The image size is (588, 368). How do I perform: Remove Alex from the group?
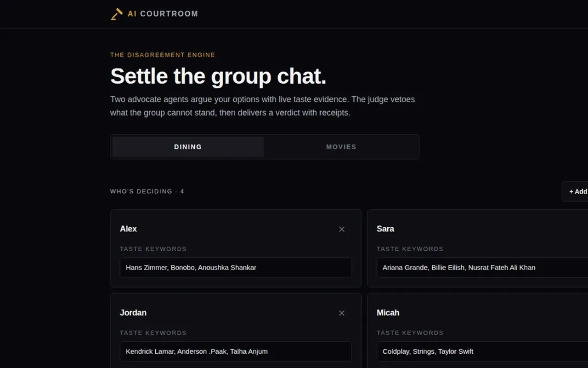(x=342, y=229)
